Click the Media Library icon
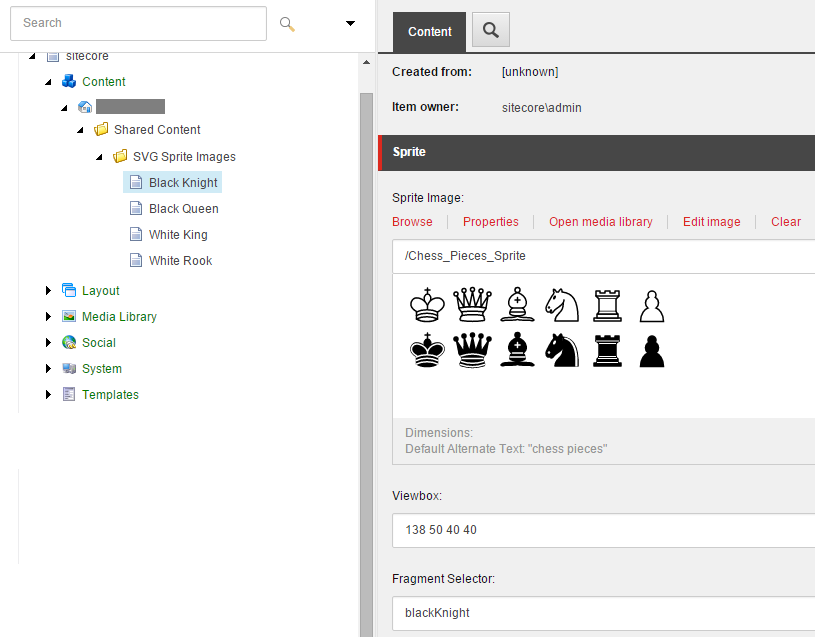 click(69, 317)
